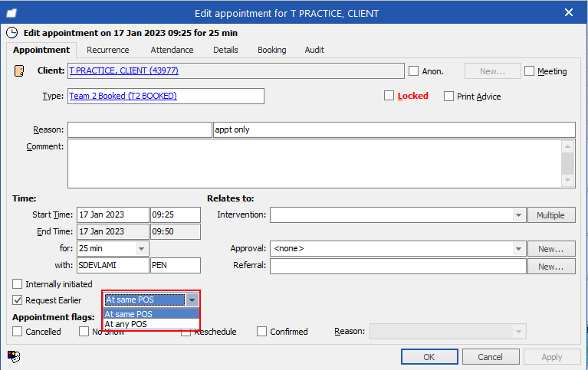Enable the Locked checkbox
The height and width of the screenshot is (370, 588).
[x=389, y=96]
